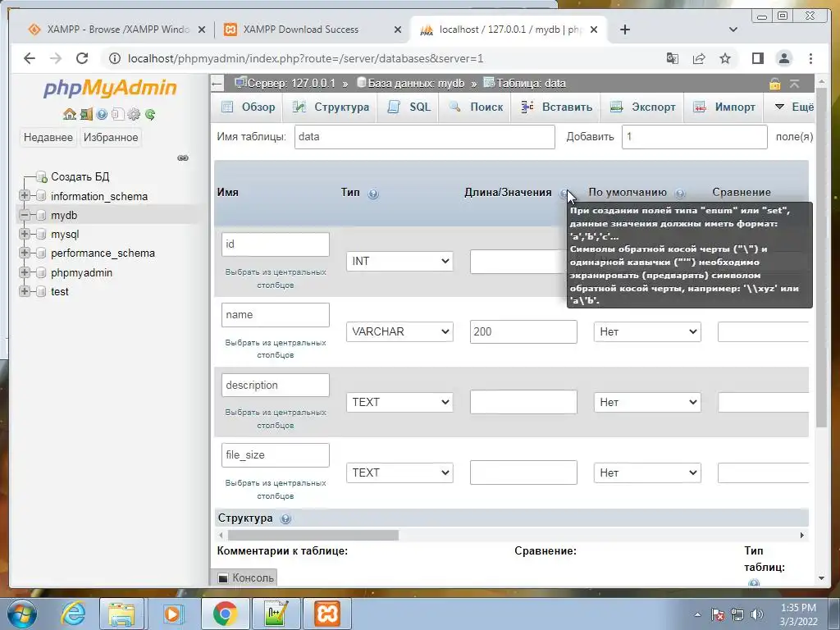Expand the information_schema database node
840x630 pixels.
pyautogui.click(x=24, y=195)
